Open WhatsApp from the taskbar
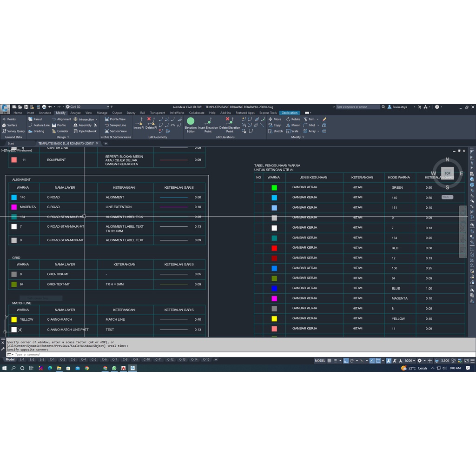 tap(114, 368)
